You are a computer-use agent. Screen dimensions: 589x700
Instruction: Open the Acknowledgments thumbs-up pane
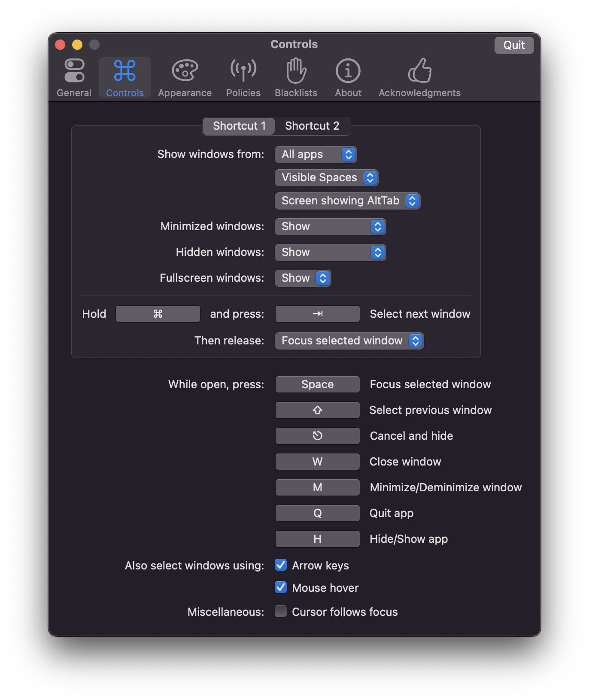pyautogui.click(x=419, y=78)
